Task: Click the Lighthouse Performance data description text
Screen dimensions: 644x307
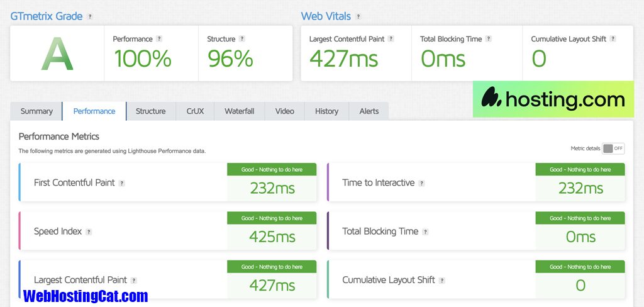Action: pos(112,151)
